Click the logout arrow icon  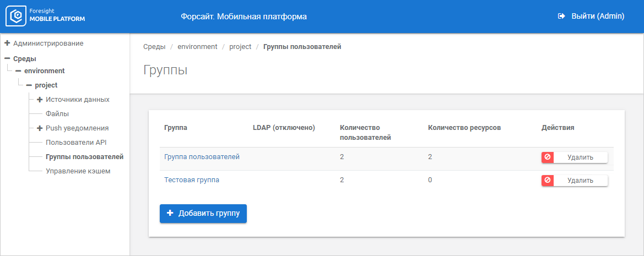(561, 17)
